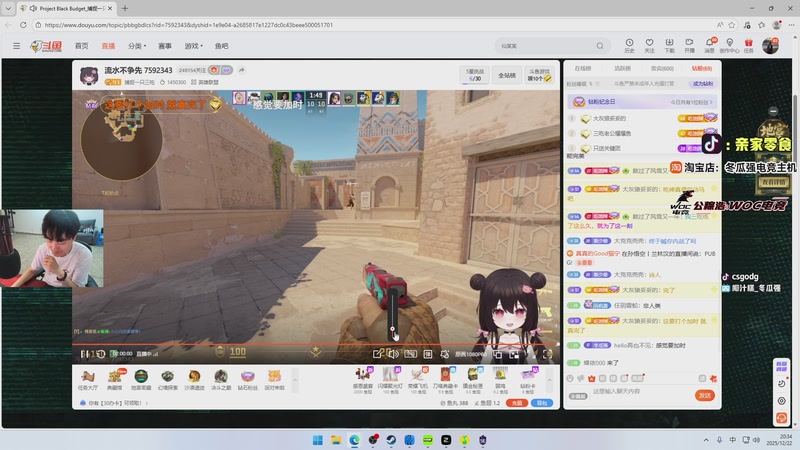This screenshot has width=800, height=450.
Task: Click the Douyu logo
Action: (46, 46)
